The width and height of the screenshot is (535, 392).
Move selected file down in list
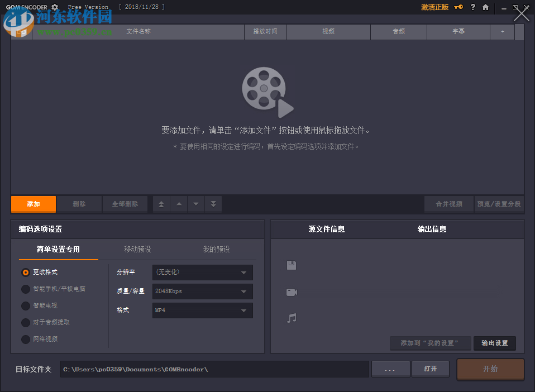tap(195, 204)
